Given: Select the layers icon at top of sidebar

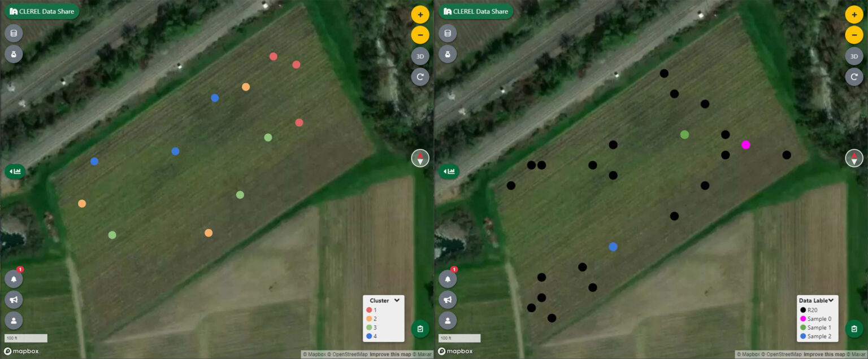Looking at the screenshot, I should pyautogui.click(x=14, y=33).
